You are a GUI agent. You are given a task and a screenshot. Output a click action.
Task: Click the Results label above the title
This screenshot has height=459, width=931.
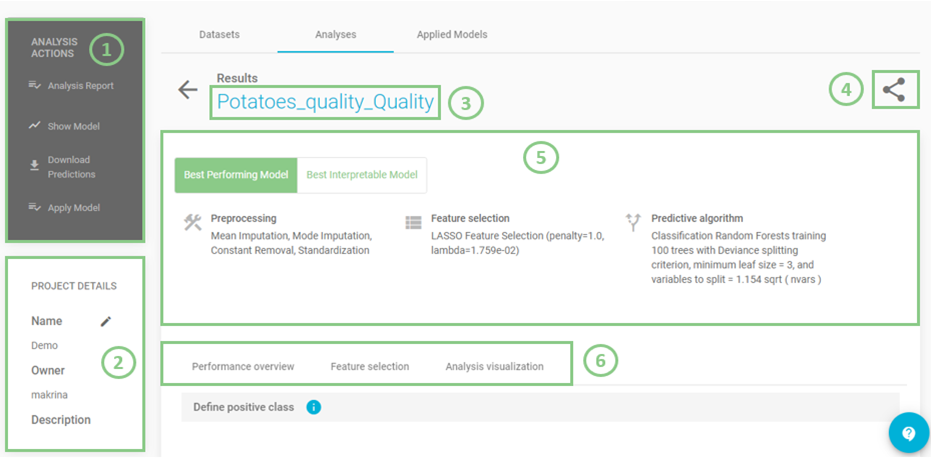pos(238,78)
